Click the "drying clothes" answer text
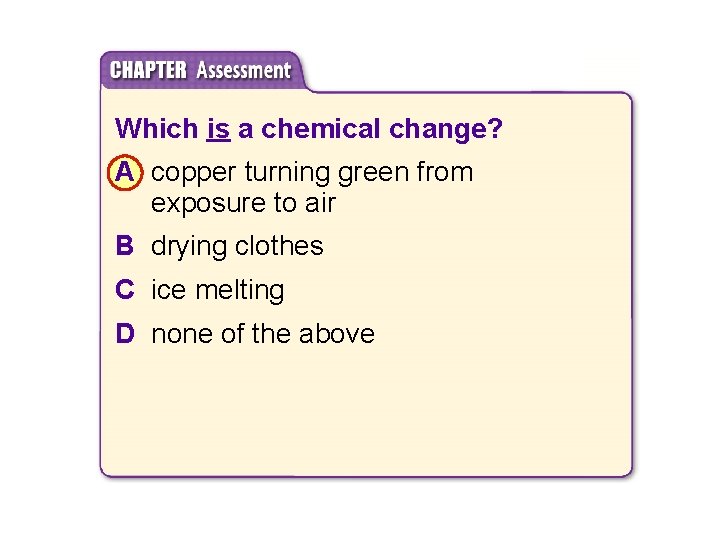This screenshot has height=540, width=720. 237,246
